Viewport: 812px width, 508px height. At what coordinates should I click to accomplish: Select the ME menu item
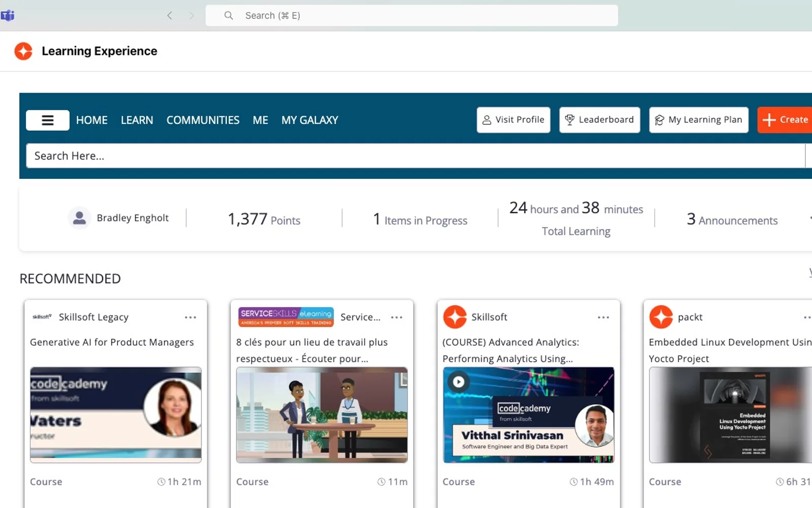(x=260, y=120)
